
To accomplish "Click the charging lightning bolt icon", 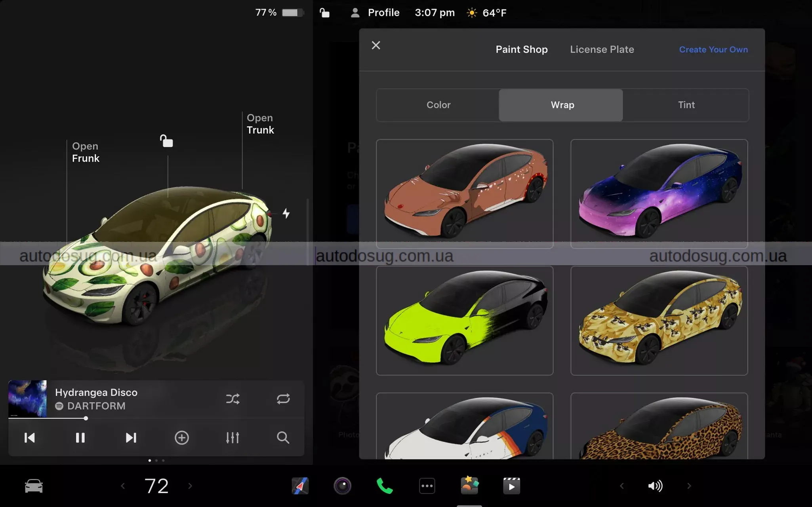I will 286,214.
